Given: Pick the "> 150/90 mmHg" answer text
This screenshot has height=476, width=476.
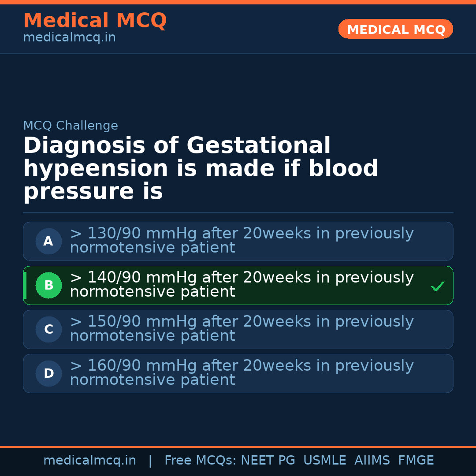Looking at the screenshot, I should coord(242,329).
